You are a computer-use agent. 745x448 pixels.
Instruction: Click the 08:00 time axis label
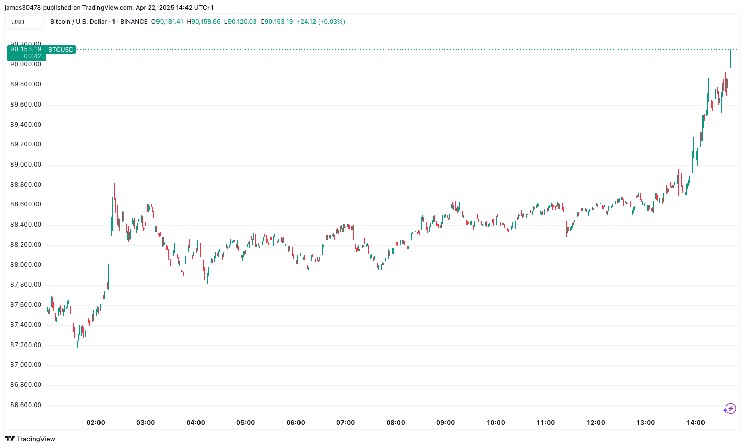point(395,423)
